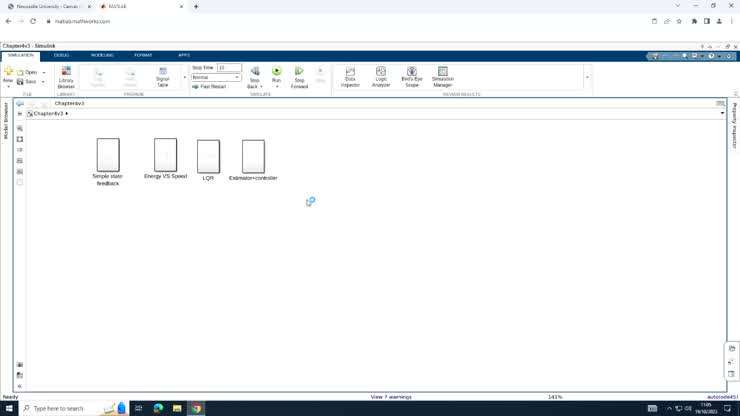Click the Step Back icon

(254, 74)
